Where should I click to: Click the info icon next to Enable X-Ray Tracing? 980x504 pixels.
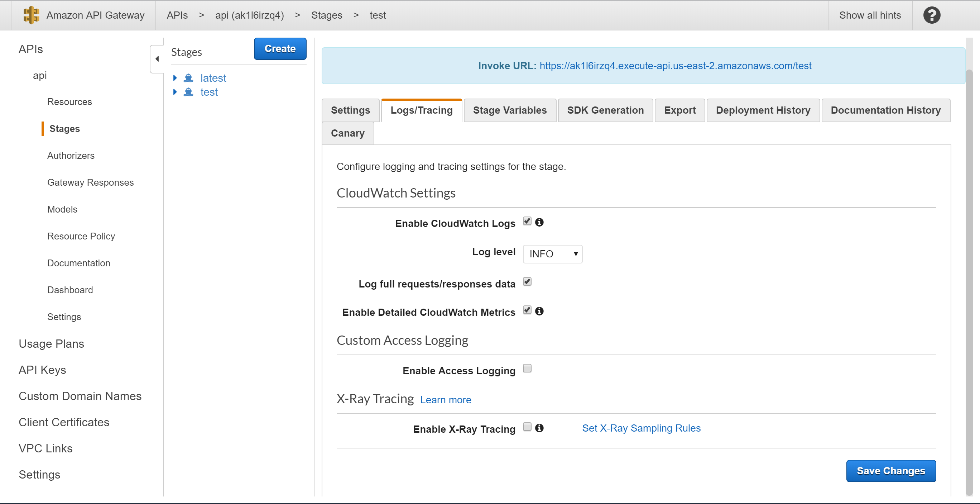pos(539,428)
